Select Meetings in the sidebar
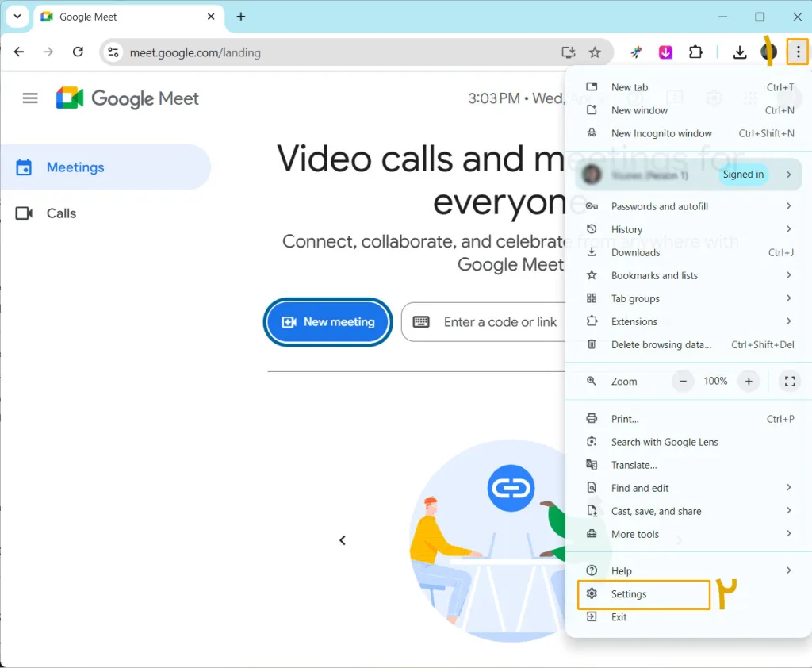 click(105, 167)
